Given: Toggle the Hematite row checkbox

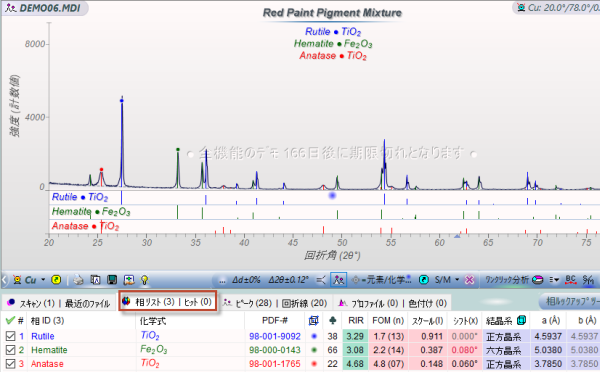Looking at the screenshot, I should tap(10, 350).
